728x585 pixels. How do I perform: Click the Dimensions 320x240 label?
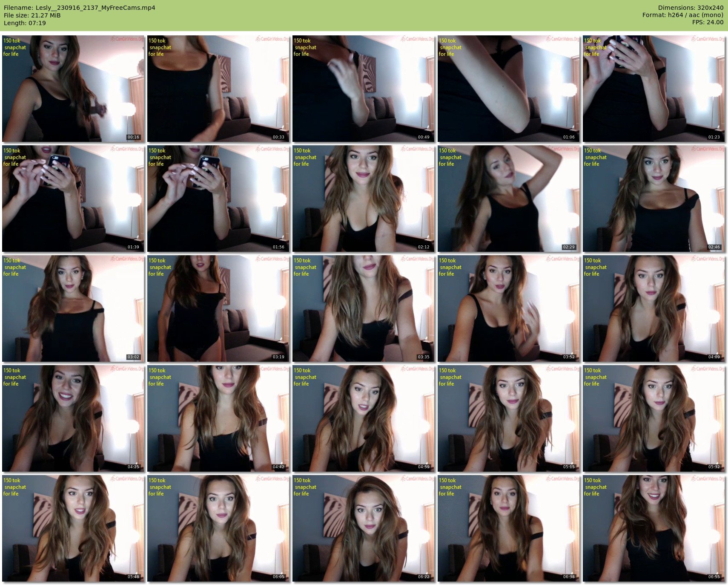[691, 8]
